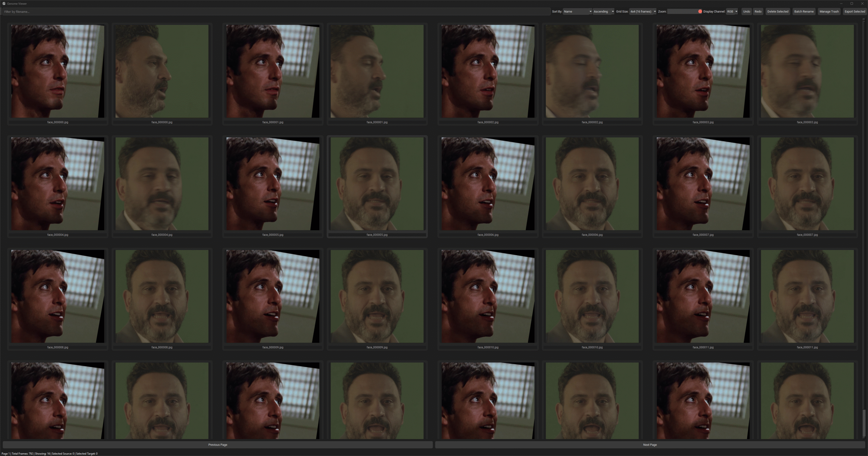This screenshot has width=868, height=456.
Task: Click Delete Selected button
Action: [778, 12]
